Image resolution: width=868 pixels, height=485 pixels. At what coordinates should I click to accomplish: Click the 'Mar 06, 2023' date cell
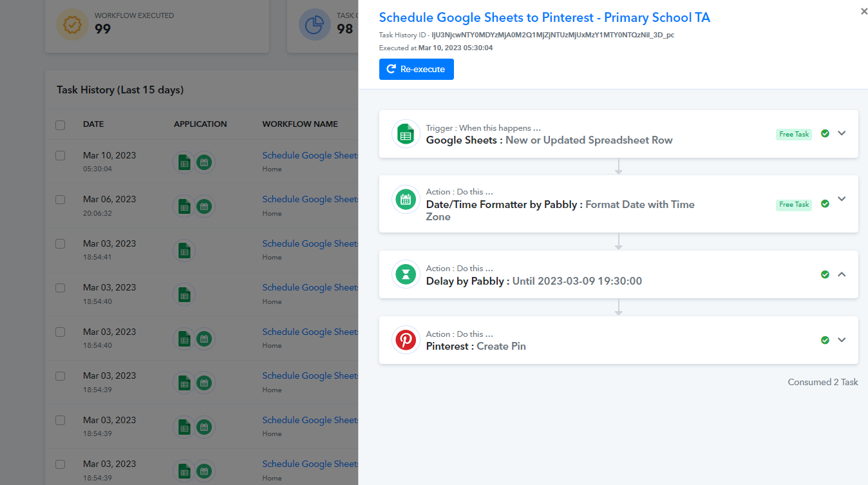click(109, 200)
